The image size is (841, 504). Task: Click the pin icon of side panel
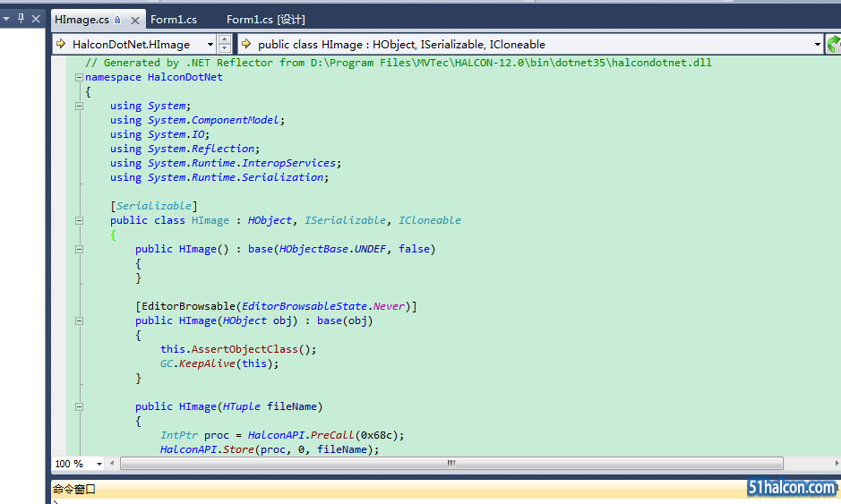[x=21, y=19]
